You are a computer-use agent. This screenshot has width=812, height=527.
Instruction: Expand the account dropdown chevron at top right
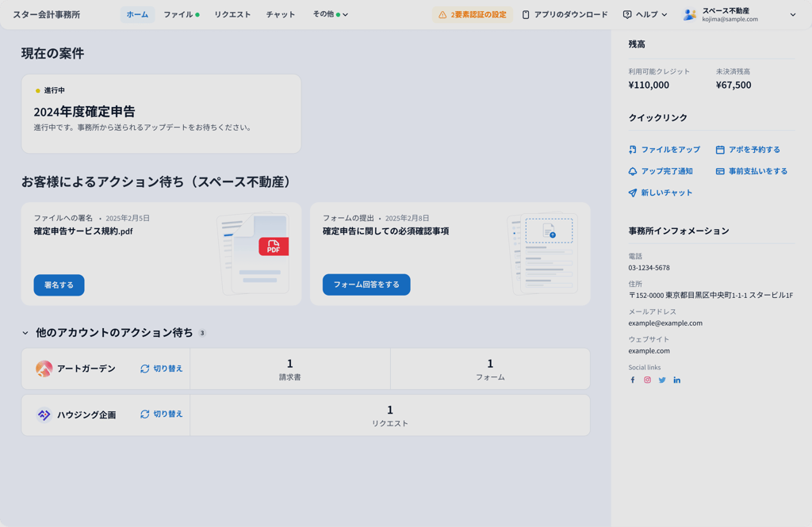[793, 15]
